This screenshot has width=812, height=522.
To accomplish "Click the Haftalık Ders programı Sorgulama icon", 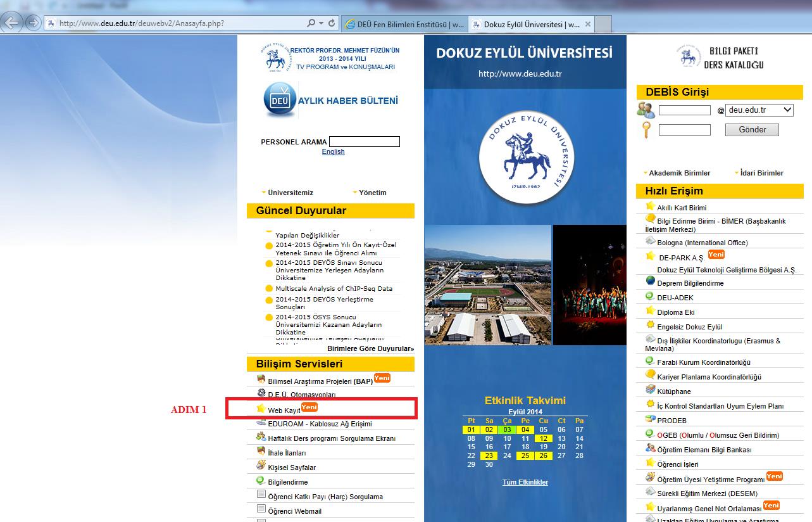I will 261,436.
